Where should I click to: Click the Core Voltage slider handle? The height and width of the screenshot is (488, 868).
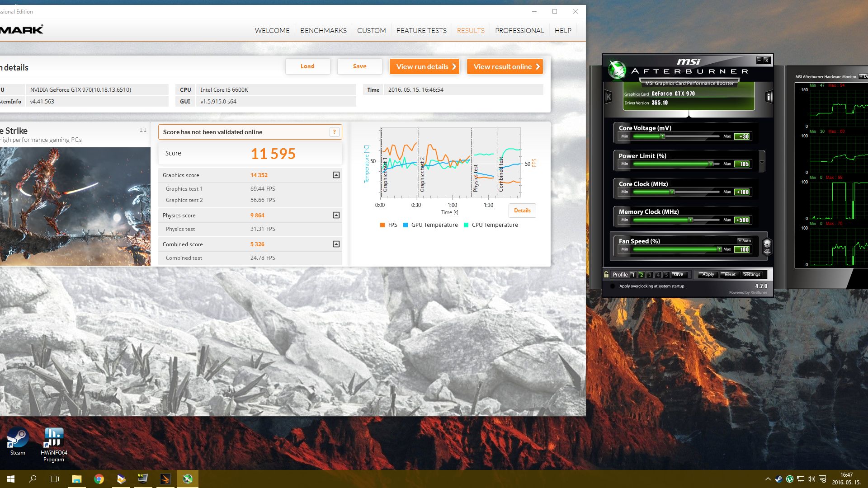coord(663,136)
